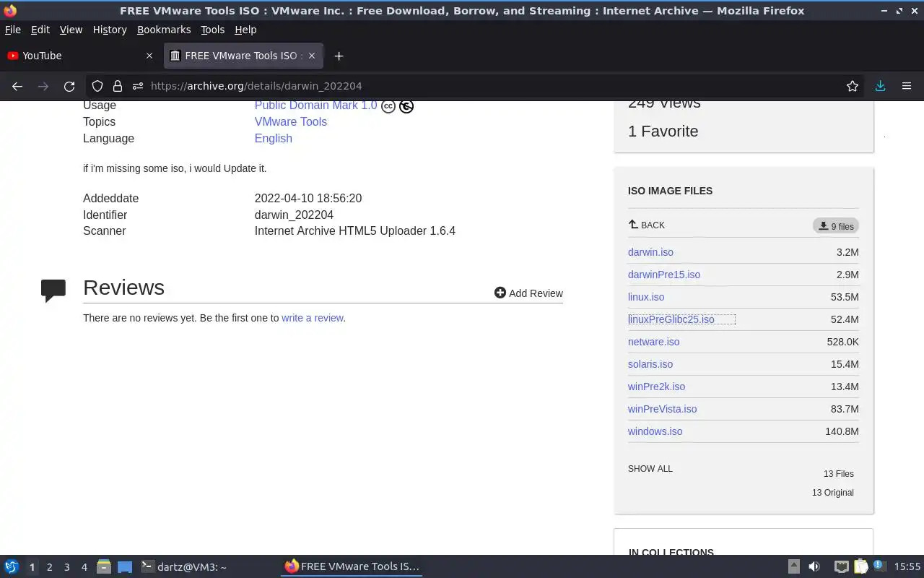Follow the write a review link
Viewport: 924px width, 578px height.
point(313,318)
